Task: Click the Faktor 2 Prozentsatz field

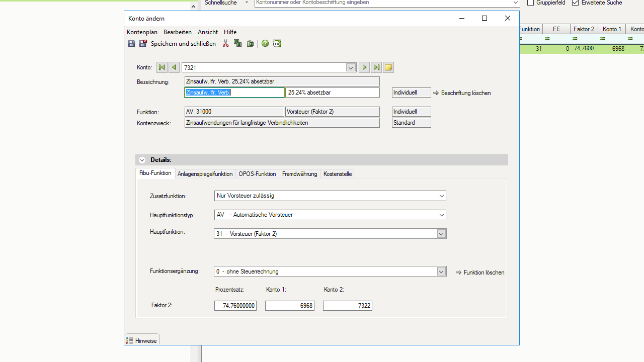Action: 235,306
